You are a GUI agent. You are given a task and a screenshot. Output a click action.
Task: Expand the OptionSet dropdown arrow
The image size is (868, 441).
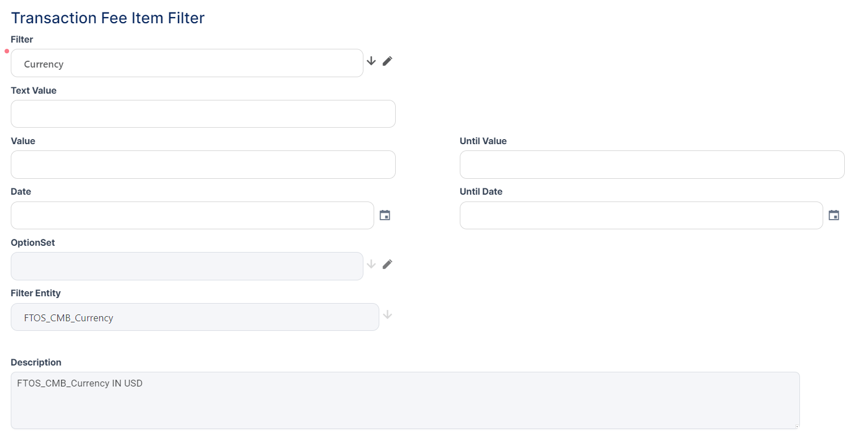[x=371, y=264]
